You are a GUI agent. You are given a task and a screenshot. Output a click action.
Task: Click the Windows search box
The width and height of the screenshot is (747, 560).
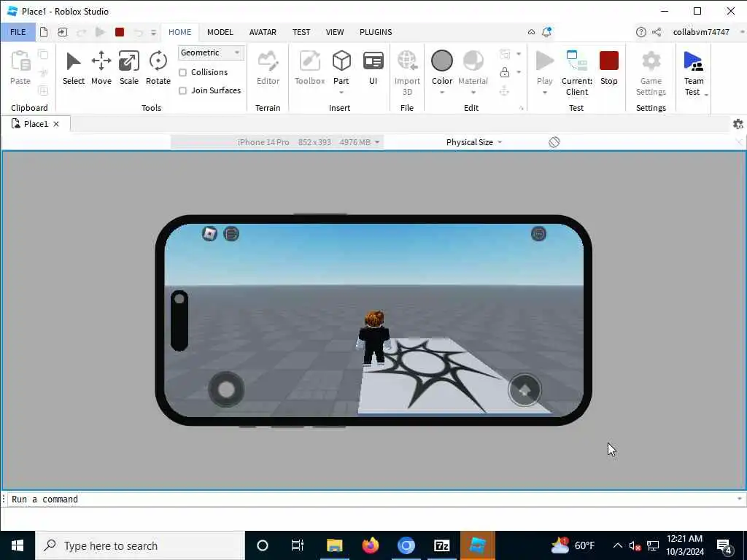pos(140,545)
